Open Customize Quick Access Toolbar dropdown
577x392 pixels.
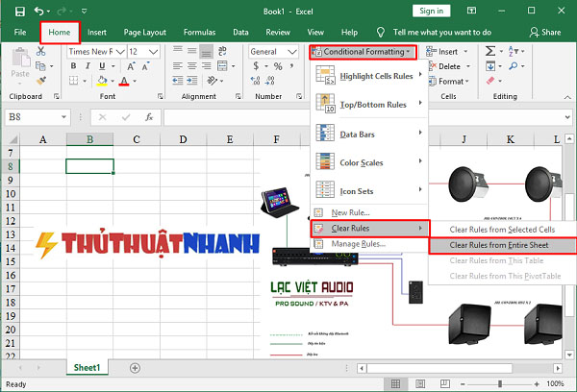click(85, 12)
